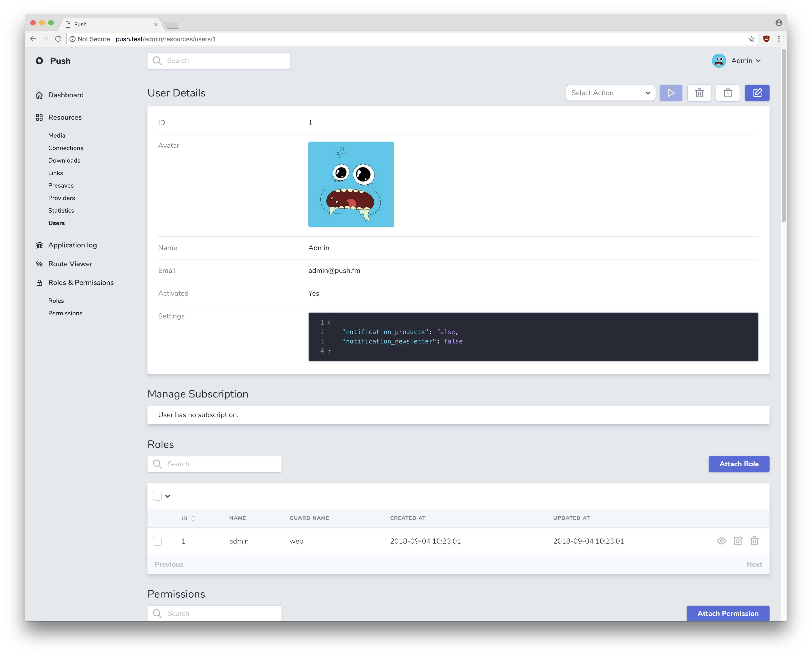The height and width of the screenshot is (657, 812).
Task: Click the Application log bug icon
Action: click(39, 245)
